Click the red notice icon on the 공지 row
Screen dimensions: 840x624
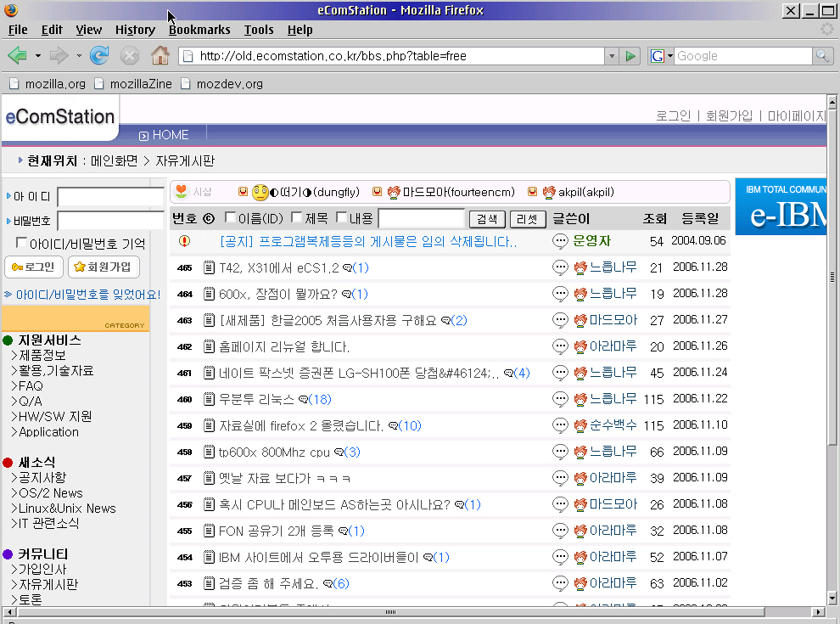tap(184, 241)
